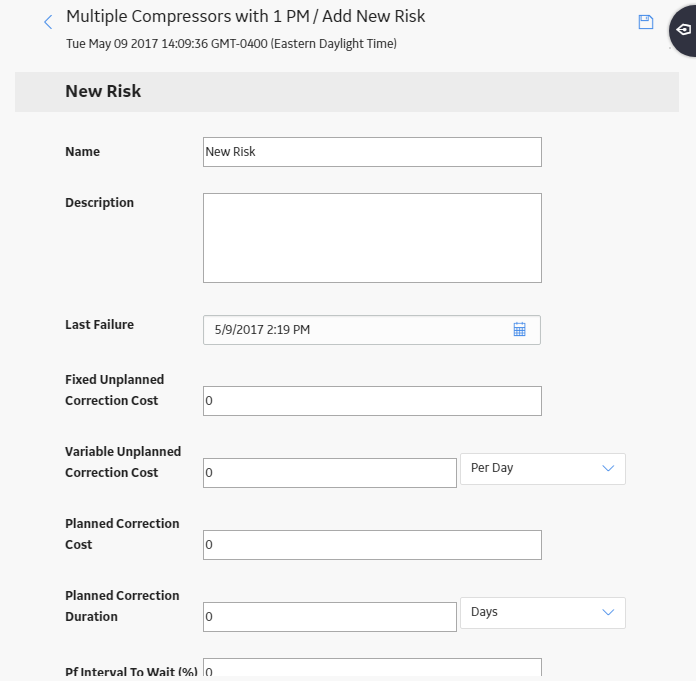This screenshot has height=681, width=696.
Task: Focus the Variable Unplanned Correction Cost field
Action: point(330,473)
